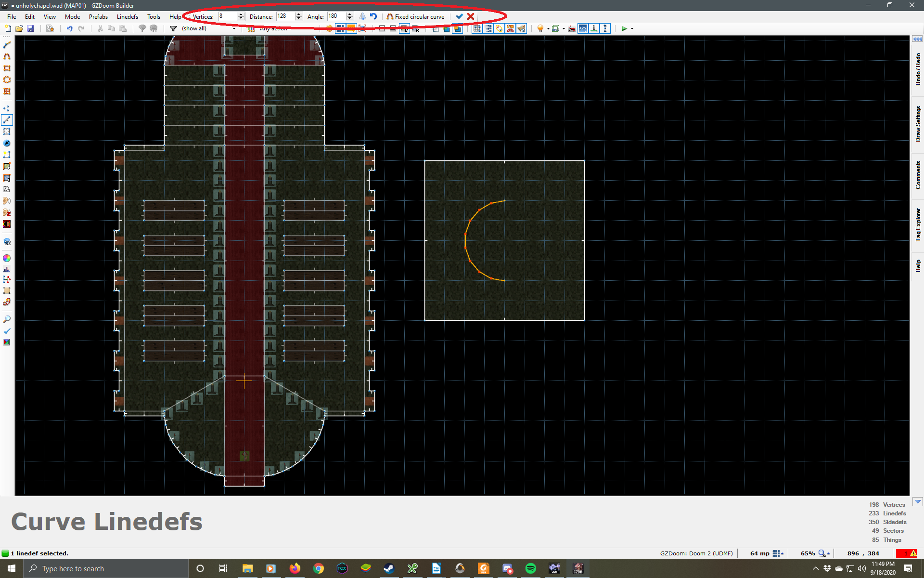Toggle the sky rendering button
The width and height of the screenshot is (924, 578).
coord(583,28)
